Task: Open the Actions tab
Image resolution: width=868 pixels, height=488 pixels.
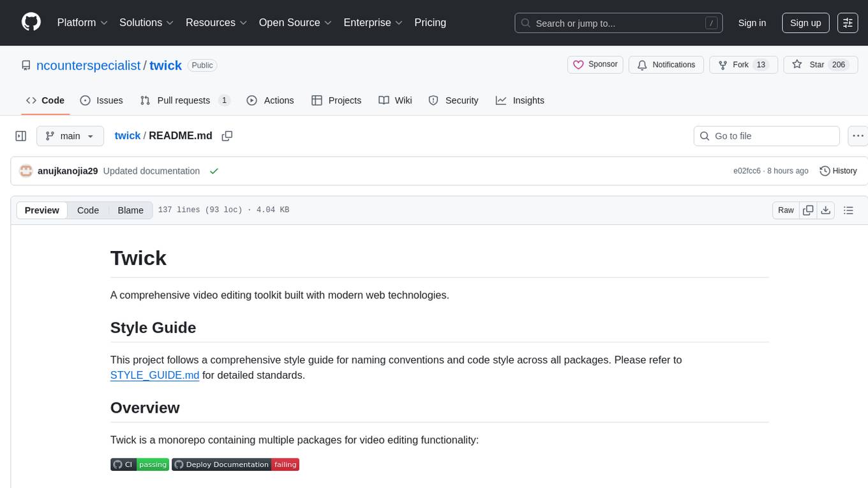Action: click(270, 100)
